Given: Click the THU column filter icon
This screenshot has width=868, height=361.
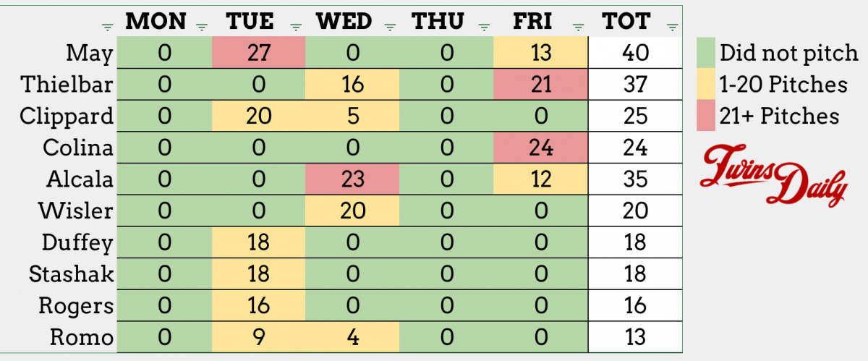Looking at the screenshot, I should click(484, 28).
